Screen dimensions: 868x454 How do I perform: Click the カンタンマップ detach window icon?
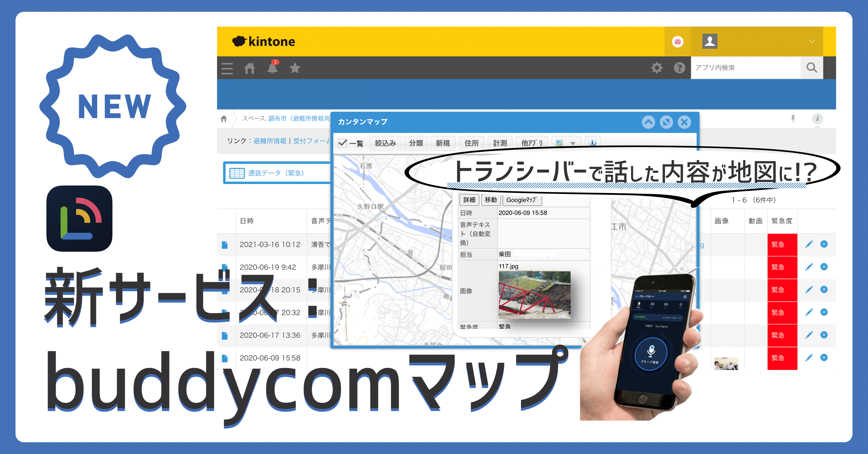point(666,122)
